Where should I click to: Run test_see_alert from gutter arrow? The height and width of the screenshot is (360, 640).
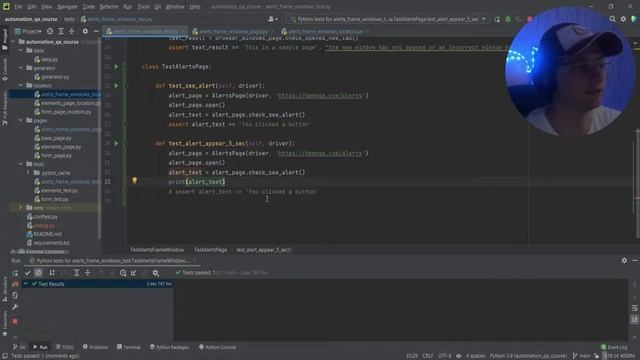click(x=116, y=86)
